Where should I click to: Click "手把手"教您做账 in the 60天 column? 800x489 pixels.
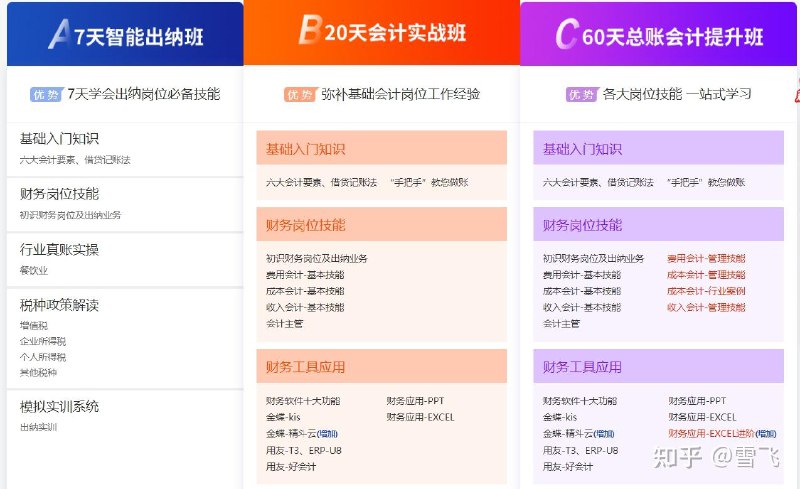pos(706,182)
